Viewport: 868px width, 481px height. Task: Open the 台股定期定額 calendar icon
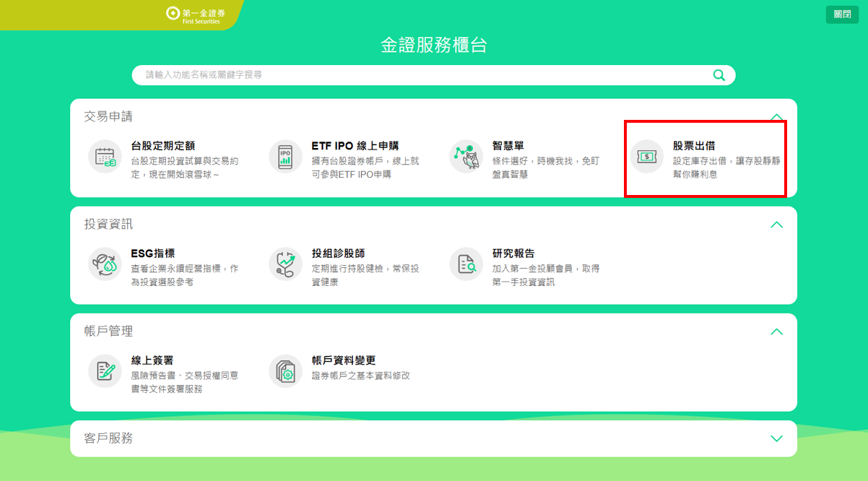pyautogui.click(x=105, y=157)
